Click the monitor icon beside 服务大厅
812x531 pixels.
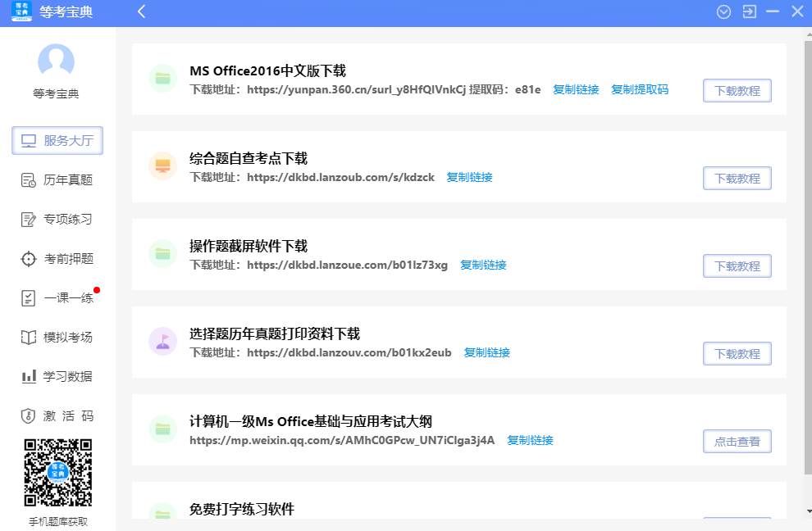(29, 141)
